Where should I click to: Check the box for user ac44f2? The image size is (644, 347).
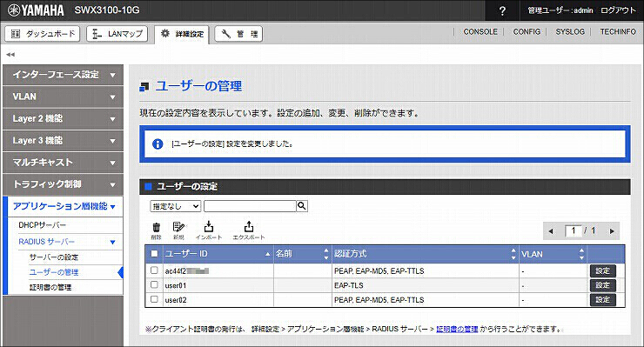point(154,270)
